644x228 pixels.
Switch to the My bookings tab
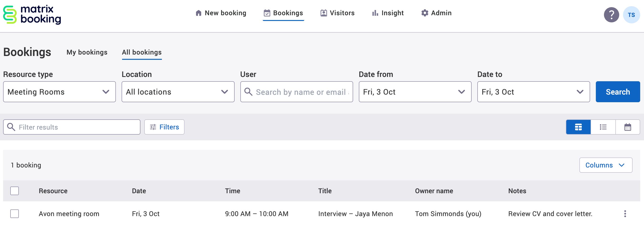87,52
